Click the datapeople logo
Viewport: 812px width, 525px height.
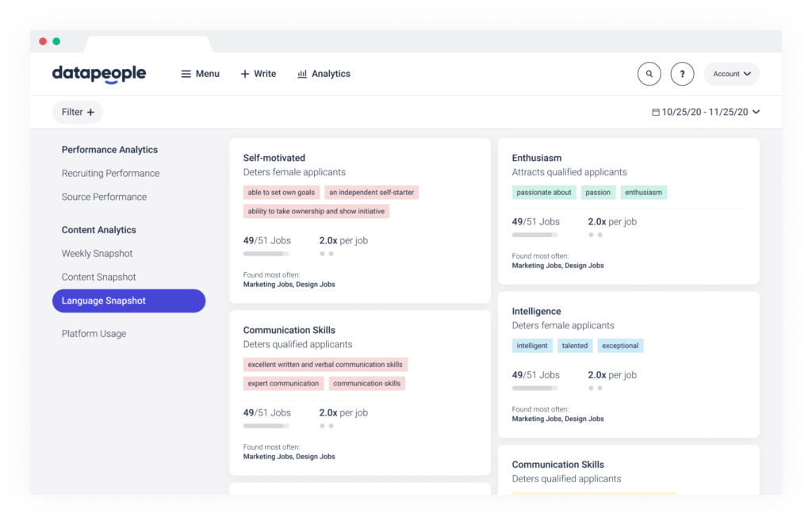pyautogui.click(x=99, y=74)
